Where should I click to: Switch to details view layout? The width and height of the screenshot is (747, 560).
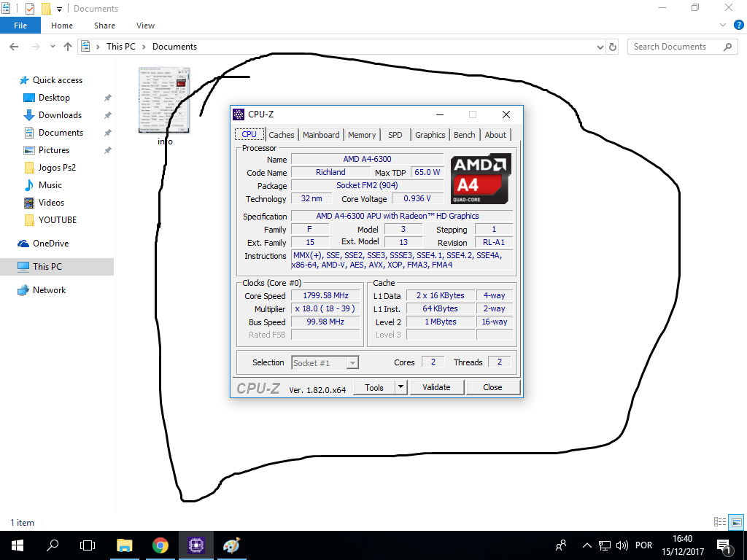point(720,522)
